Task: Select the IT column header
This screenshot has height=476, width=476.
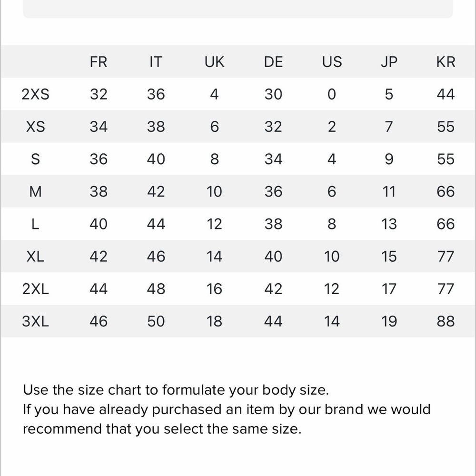Action: click(156, 62)
